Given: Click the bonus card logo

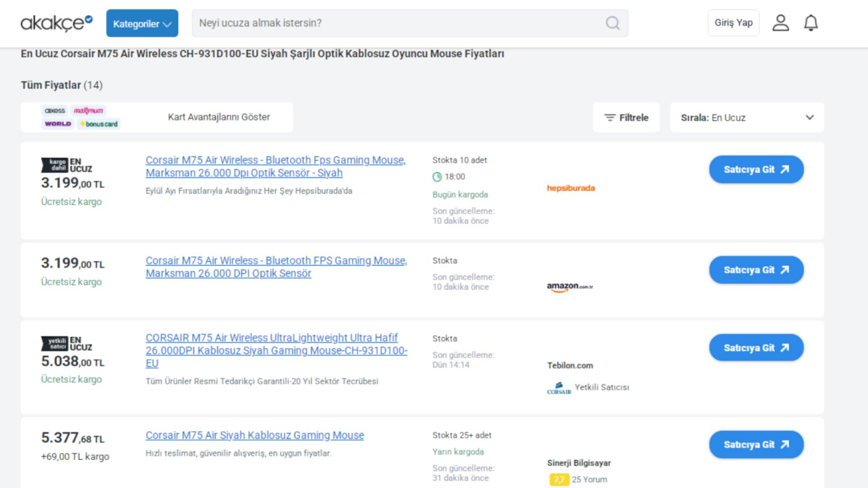Looking at the screenshot, I should [99, 124].
